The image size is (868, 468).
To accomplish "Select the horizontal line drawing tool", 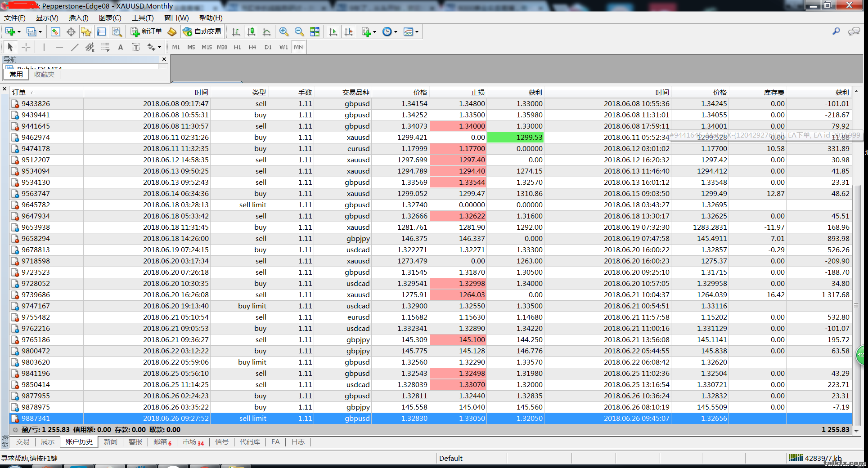I will 59,47.
